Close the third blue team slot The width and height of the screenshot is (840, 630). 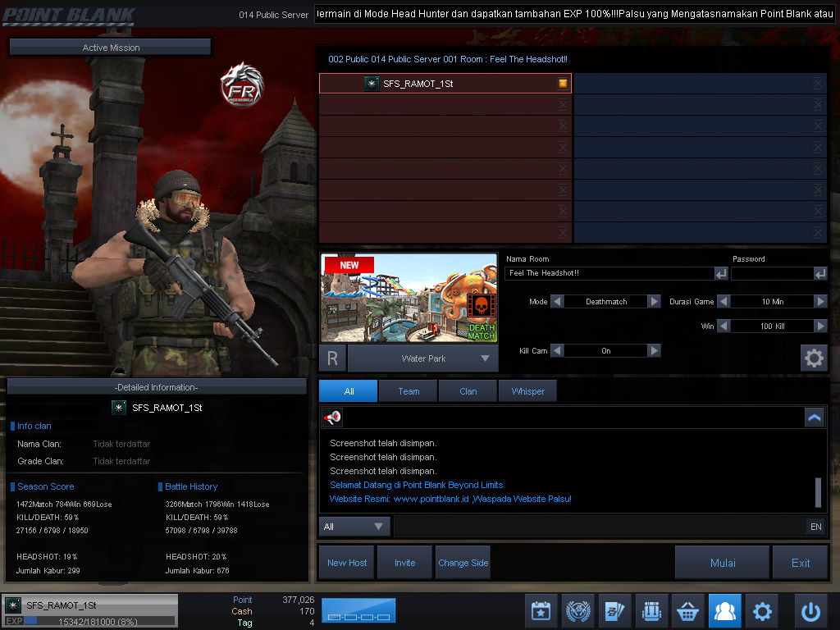coord(818,126)
